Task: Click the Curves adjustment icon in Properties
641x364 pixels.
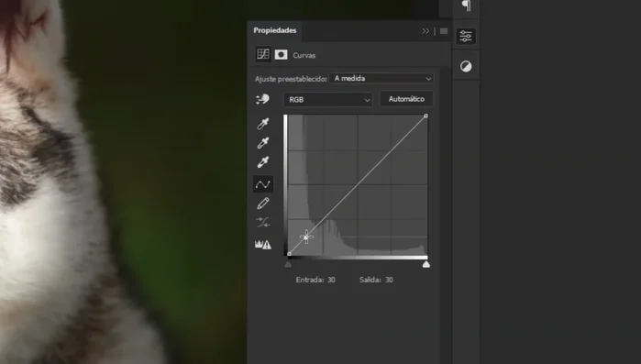Action: click(x=263, y=54)
